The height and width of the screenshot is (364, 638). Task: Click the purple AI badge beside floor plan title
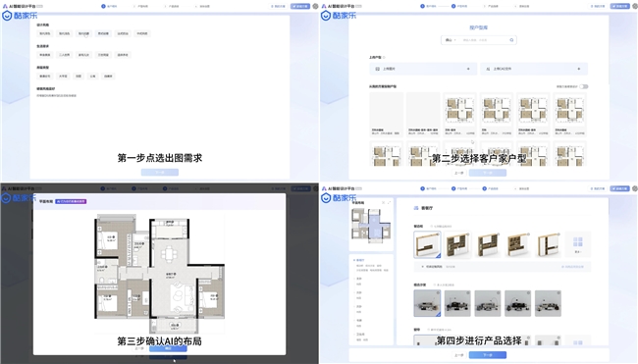71,201
